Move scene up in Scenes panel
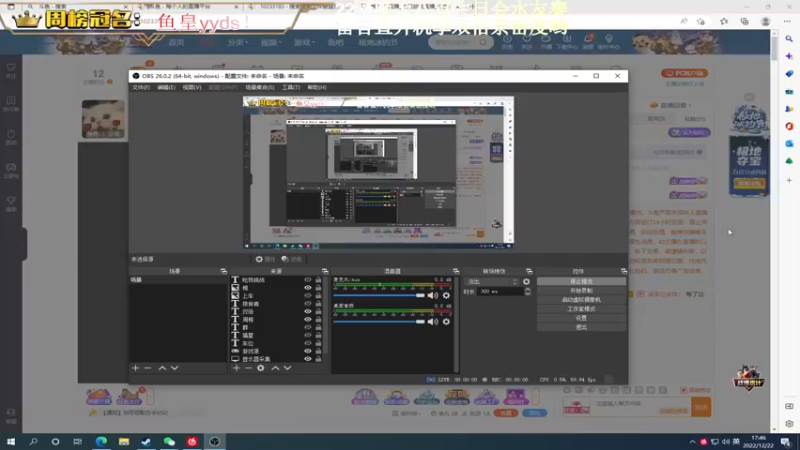 [x=162, y=368]
